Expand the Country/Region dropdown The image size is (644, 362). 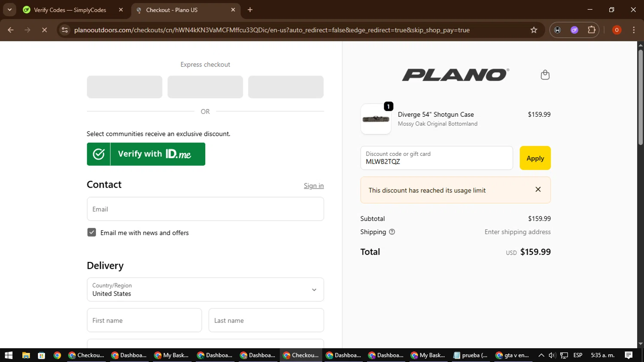click(x=205, y=289)
